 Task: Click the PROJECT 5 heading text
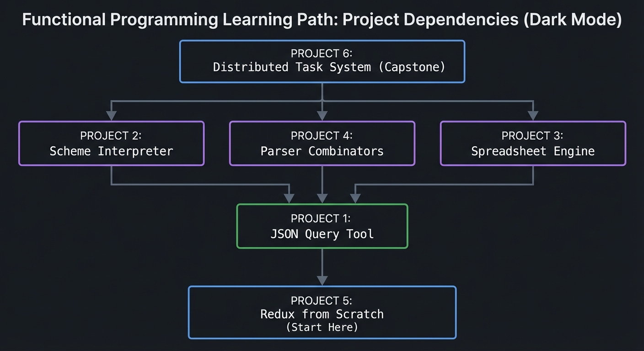pyautogui.click(x=322, y=301)
